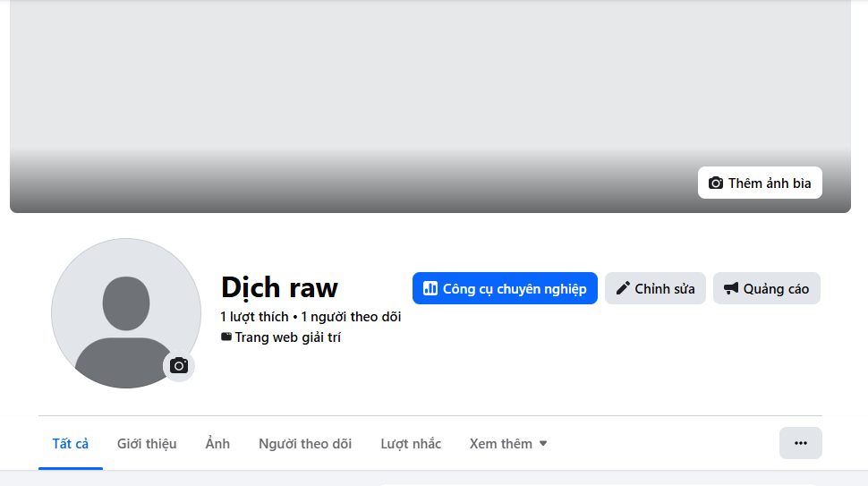Expand the Xem thêm dropdown

[508, 444]
